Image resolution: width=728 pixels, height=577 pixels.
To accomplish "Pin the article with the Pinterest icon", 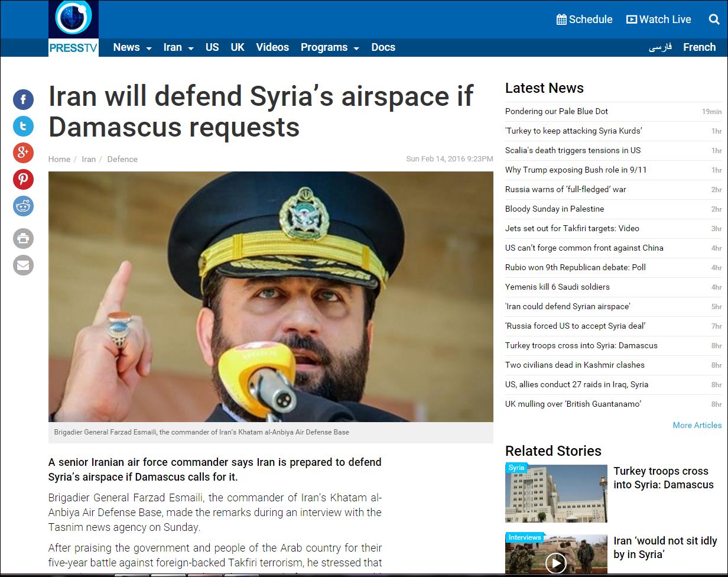I will point(24,179).
